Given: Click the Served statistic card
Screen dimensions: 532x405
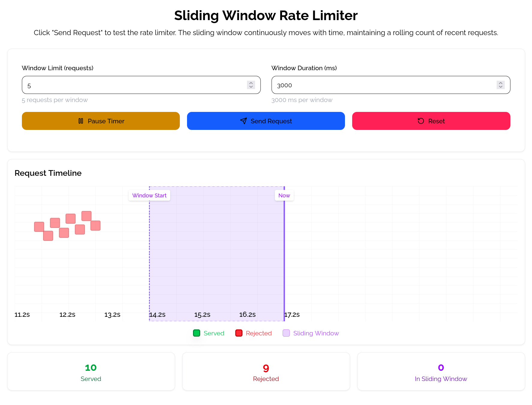Looking at the screenshot, I should pos(91,371).
